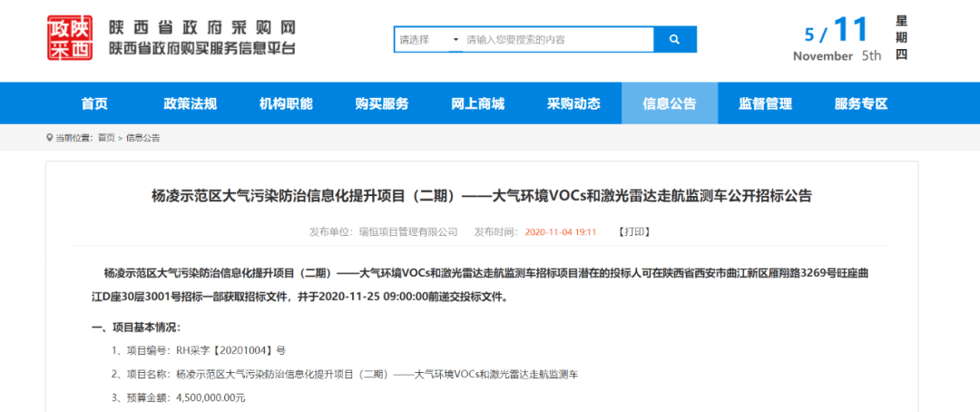This screenshot has width=980, height=412.
Task: Click the project number RH采字【20201004】号
Action: tap(230, 350)
